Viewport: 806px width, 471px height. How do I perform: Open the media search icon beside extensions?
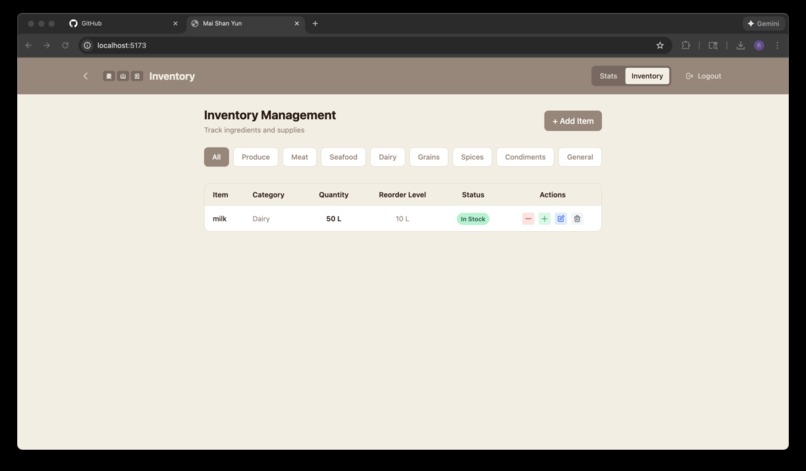pos(713,45)
